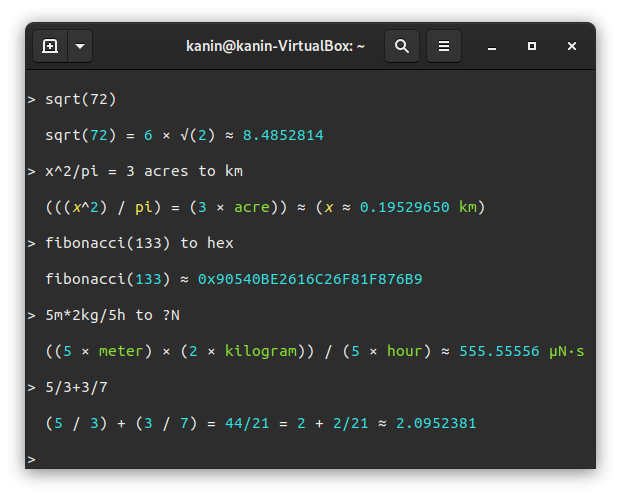Close the terminal window
The height and width of the screenshot is (497, 621).
(x=571, y=46)
